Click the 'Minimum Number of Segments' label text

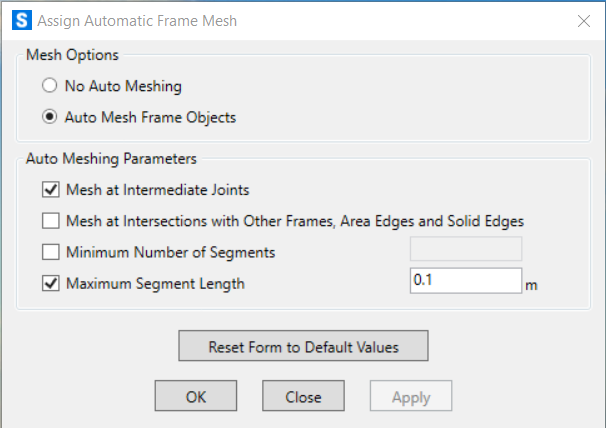(x=170, y=252)
